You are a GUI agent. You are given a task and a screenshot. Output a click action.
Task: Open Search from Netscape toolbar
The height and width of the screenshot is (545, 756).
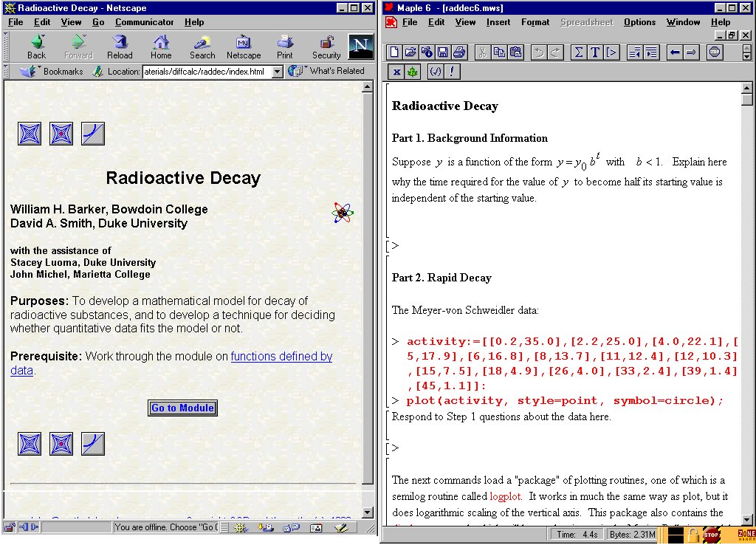pos(202,47)
